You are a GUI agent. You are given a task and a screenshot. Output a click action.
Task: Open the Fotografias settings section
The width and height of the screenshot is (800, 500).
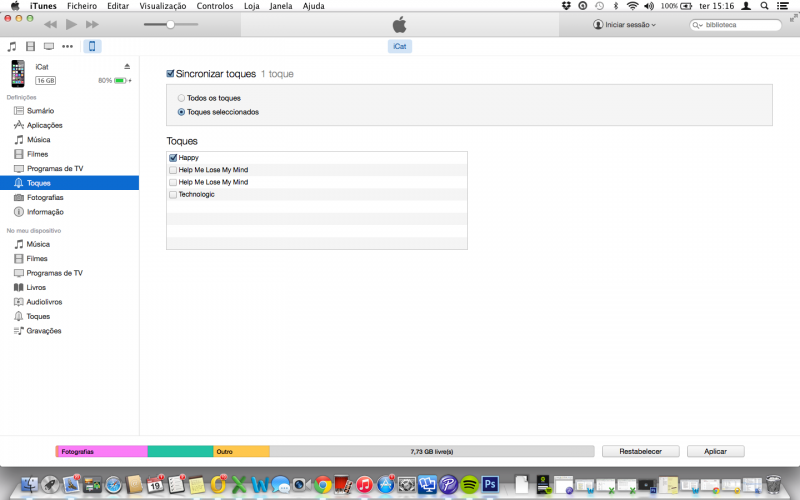(x=45, y=197)
